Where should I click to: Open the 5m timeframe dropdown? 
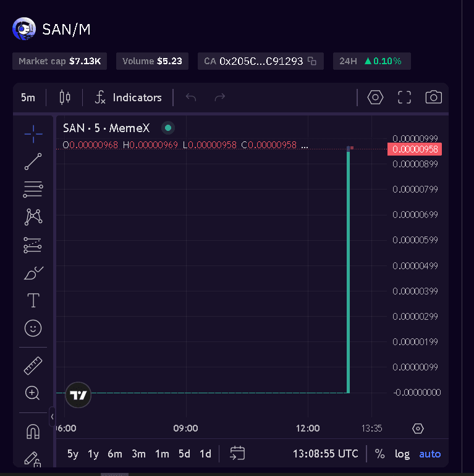(28, 98)
